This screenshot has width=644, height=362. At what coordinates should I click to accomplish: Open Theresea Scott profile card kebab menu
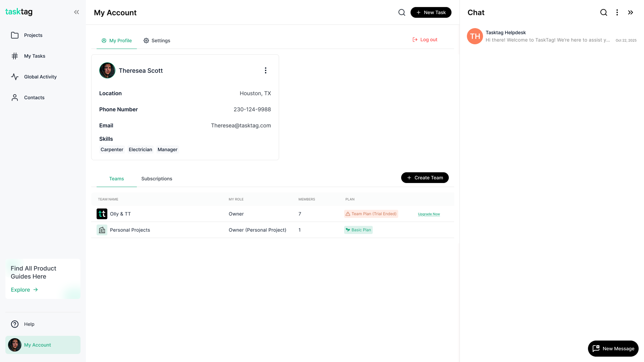pyautogui.click(x=265, y=70)
